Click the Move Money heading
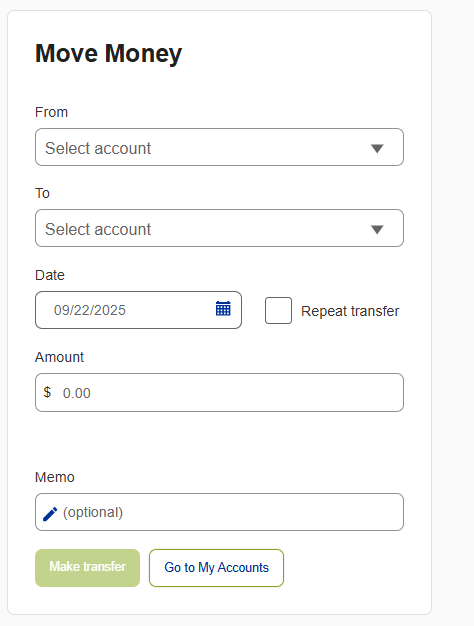The height and width of the screenshot is (626, 474). coord(109,54)
